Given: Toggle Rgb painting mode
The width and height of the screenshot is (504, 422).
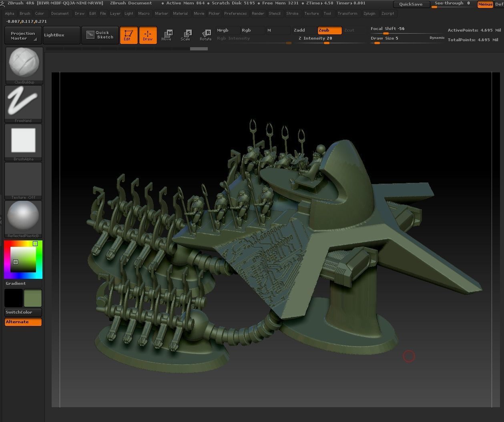Looking at the screenshot, I should click(x=253, y=30).
